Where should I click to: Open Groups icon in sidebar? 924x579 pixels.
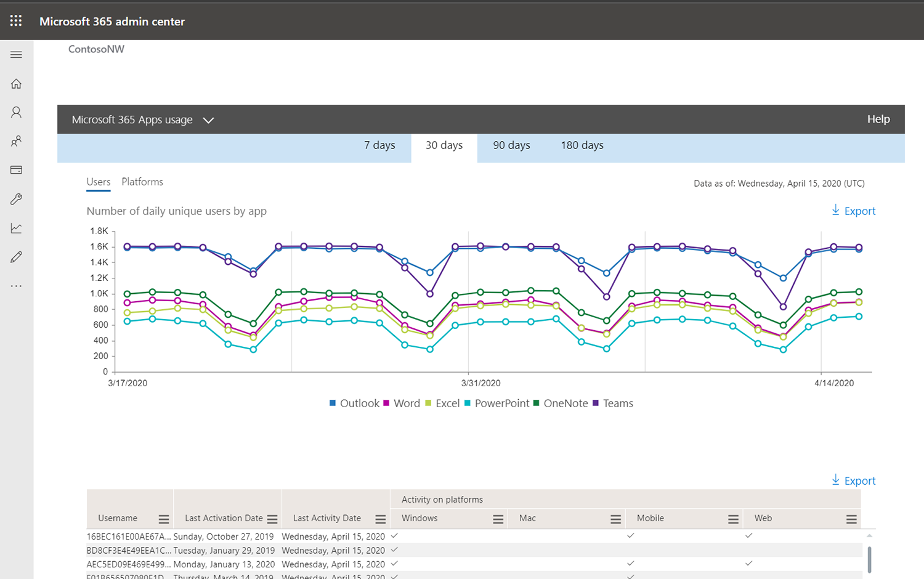(17, 141)
